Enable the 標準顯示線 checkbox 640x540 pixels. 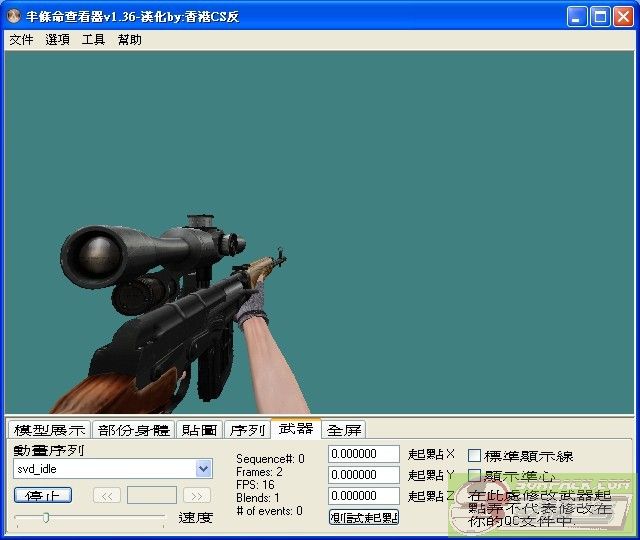click(x=474, y=456)
